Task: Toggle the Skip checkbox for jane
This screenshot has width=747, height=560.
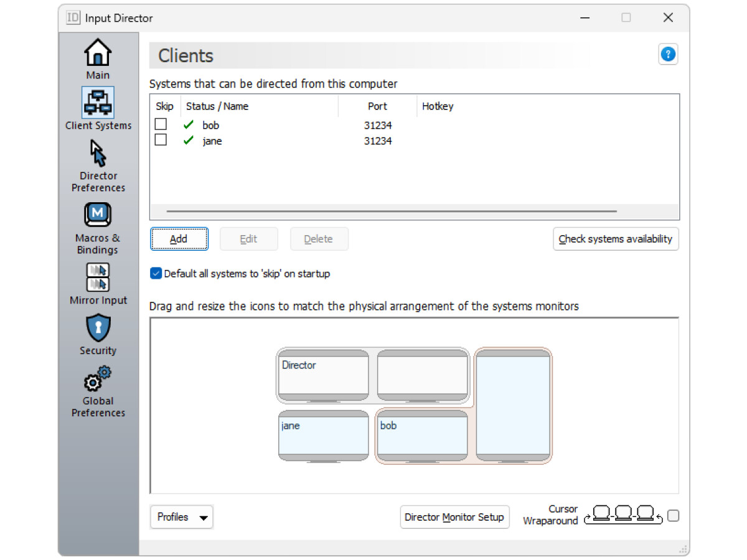Action: (161, 140)
